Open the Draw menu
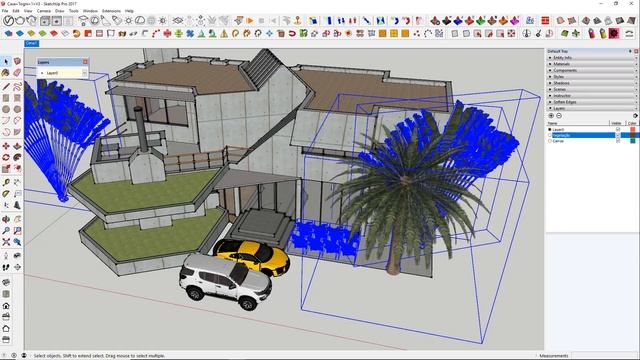 [60, 11]
